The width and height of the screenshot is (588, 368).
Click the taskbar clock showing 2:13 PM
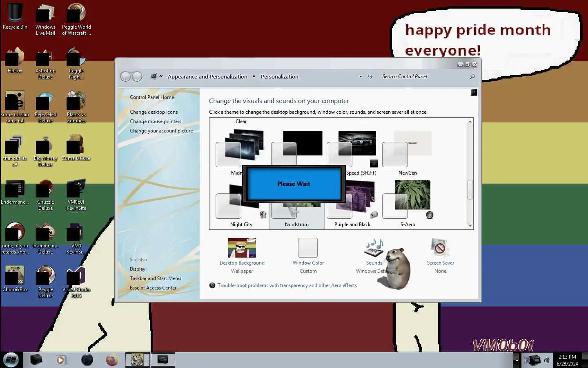pyautogui.click(x=567, y=360)
